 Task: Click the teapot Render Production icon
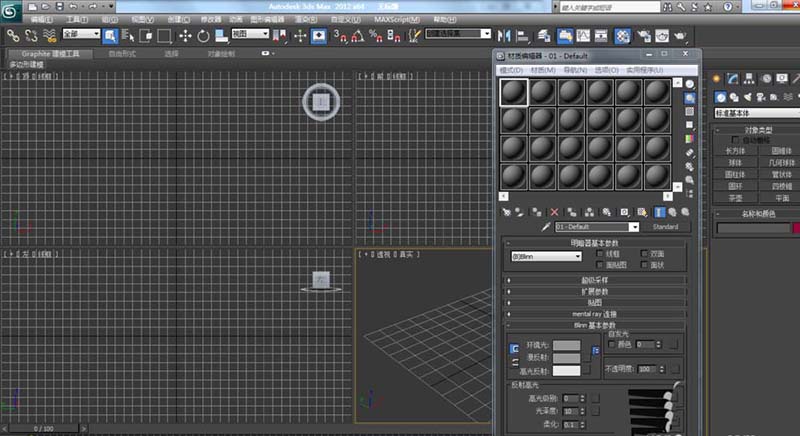click(680, 36)
